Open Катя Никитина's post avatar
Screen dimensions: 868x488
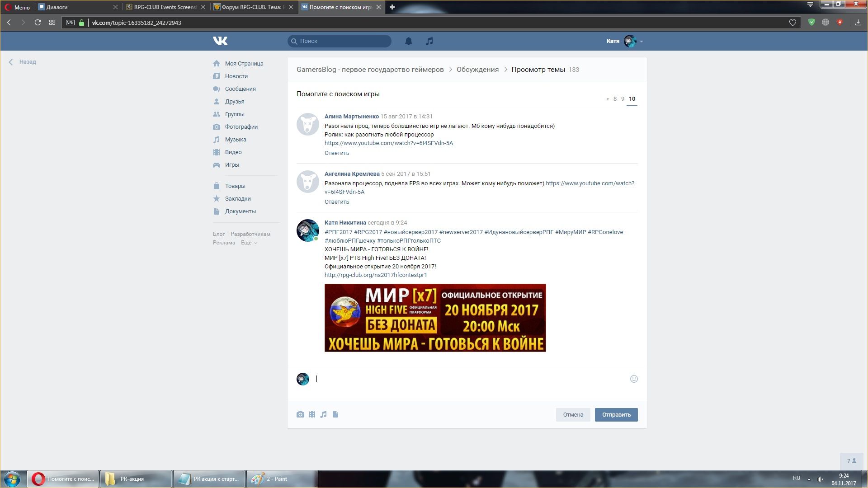pyautogui.click(x=308, y=230)
